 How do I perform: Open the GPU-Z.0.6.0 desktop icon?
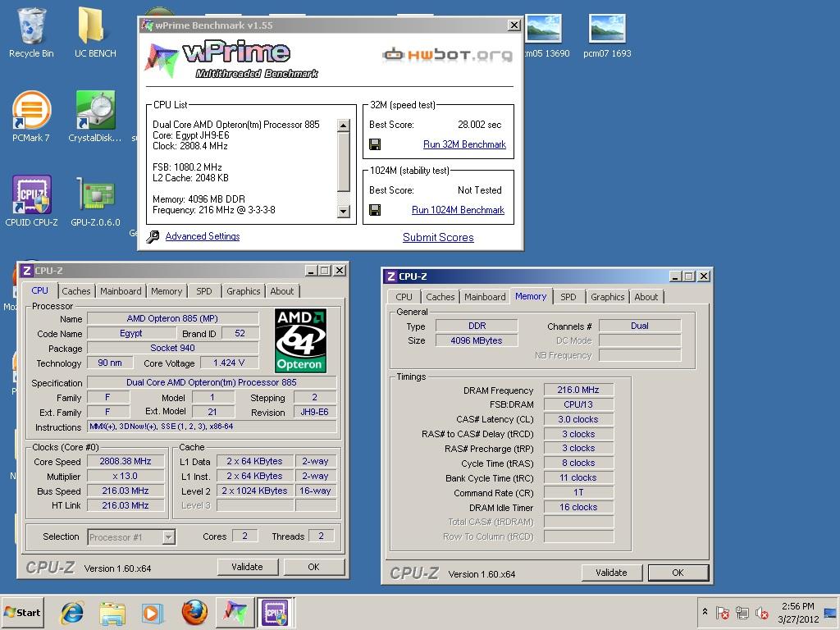coord(95,201)
